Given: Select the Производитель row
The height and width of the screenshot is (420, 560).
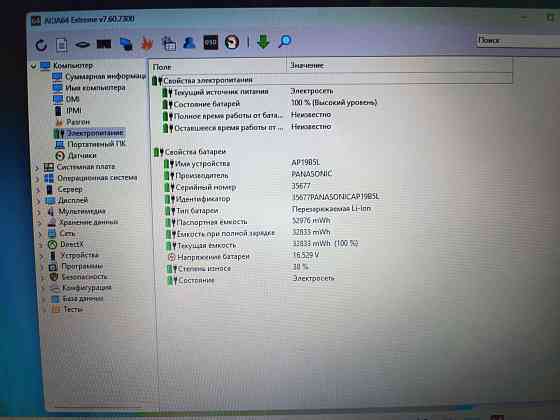Looking at the screenshot, I should tap(201, 176).
